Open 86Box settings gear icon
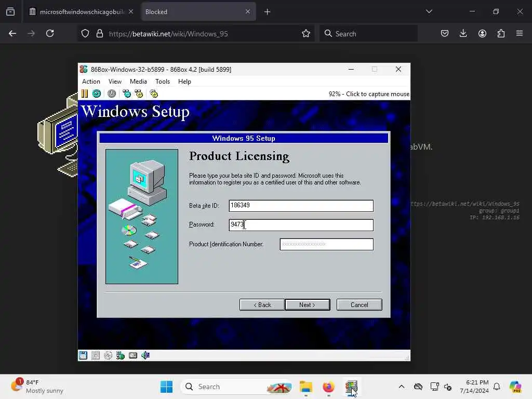 tap(154, 94)
